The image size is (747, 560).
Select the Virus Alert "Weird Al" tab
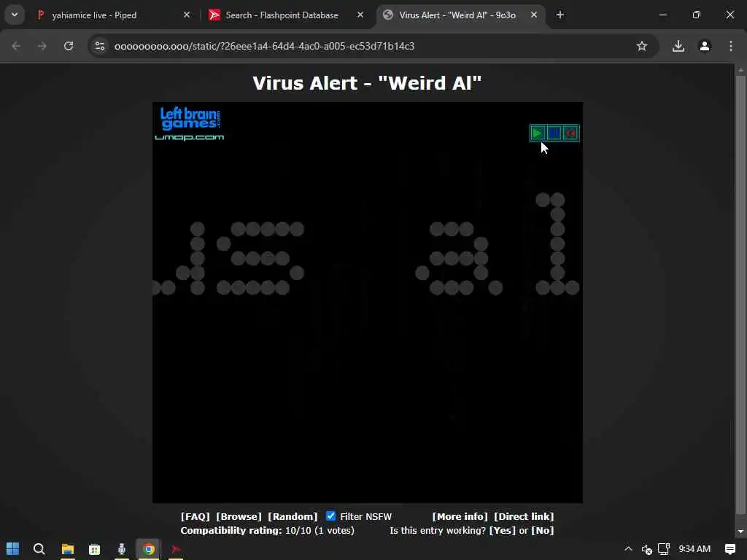[x=457, y=15]
